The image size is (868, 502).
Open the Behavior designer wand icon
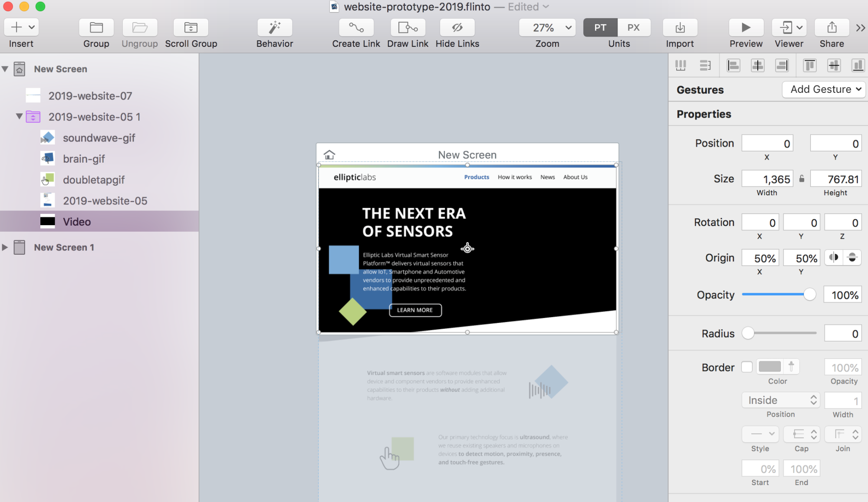click(275, 27)
